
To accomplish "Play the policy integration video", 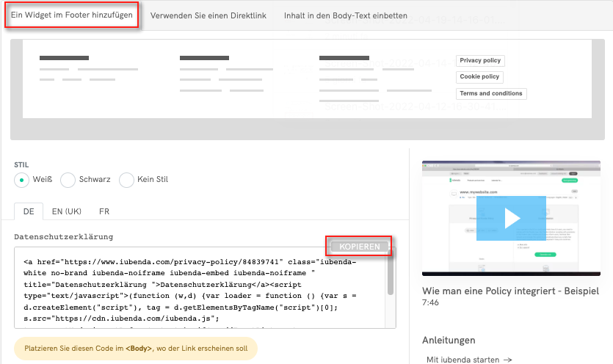I will pyautogui.click(x=512, y=218).
